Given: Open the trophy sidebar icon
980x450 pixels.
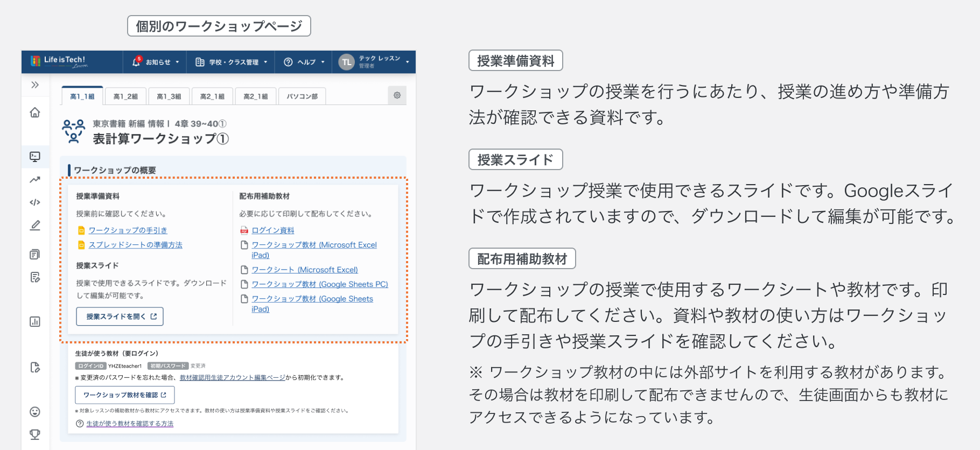Looking at the screenshot, I should click(35, 434).
